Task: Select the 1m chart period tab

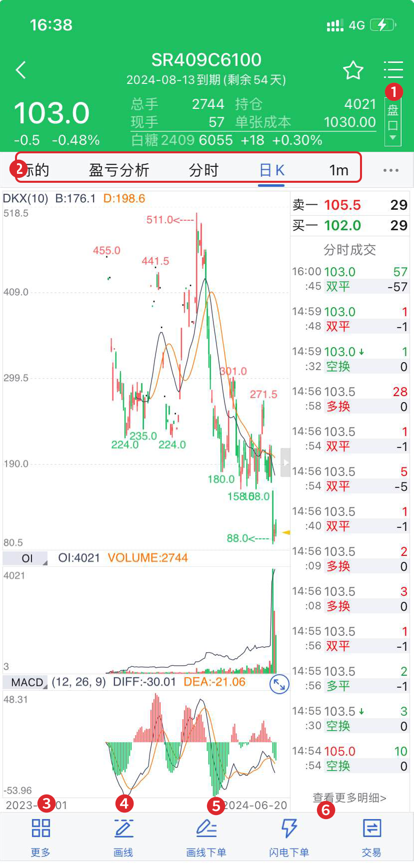Action: [338, 170]
